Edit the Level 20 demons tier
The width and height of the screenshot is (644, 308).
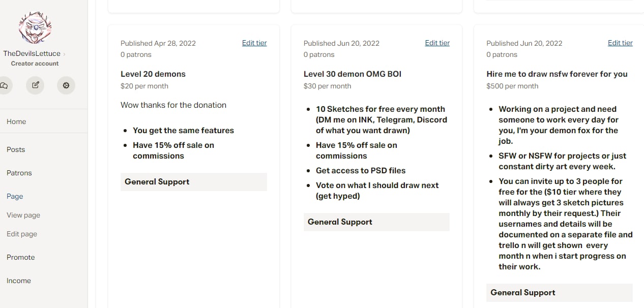254,43
